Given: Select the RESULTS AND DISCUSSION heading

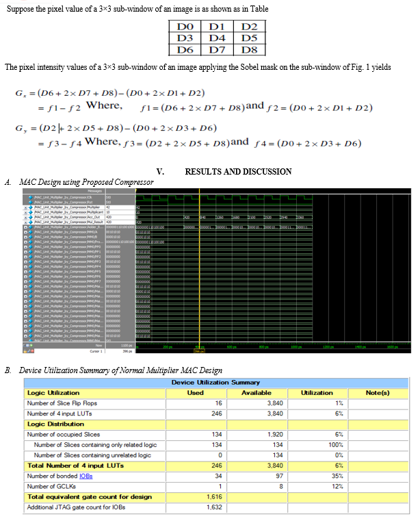Looking at the screenshot, I should tap(238, 171).
